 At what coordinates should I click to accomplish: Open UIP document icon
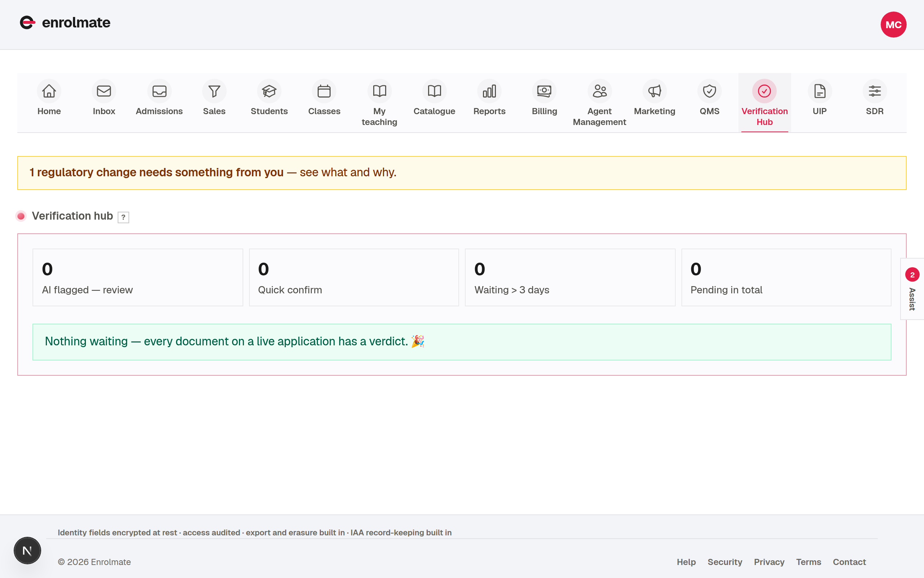click(820, 91)
